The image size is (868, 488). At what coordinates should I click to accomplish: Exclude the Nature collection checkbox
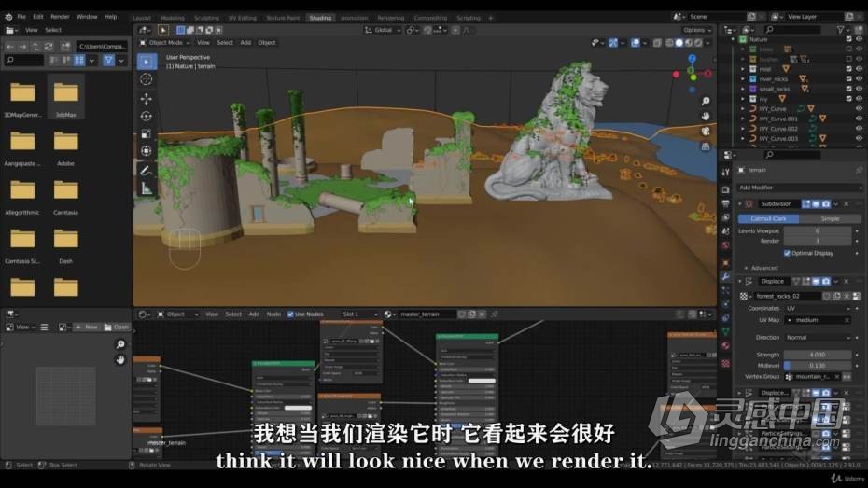pyautogui.click(x=848, y=39)
